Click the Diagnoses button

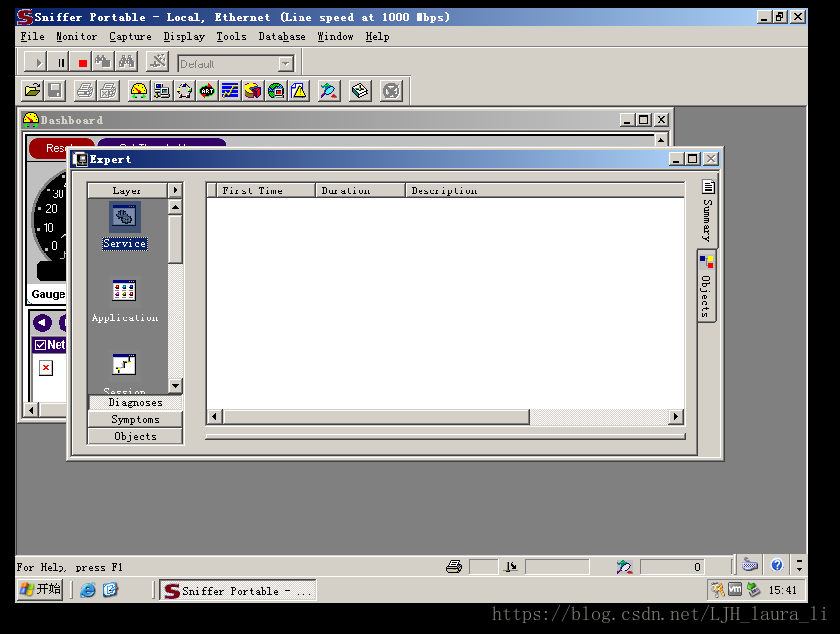tap(136, 402)
